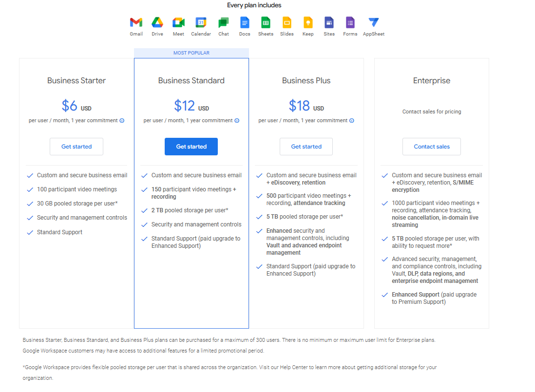Click 'Security and management controls' in Business Standard
Image resolution: width=535 pixels, height=392 pixels.
196,224
